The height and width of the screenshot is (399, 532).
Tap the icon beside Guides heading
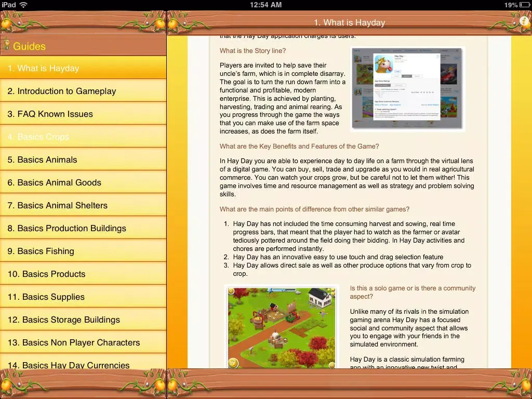6,46
